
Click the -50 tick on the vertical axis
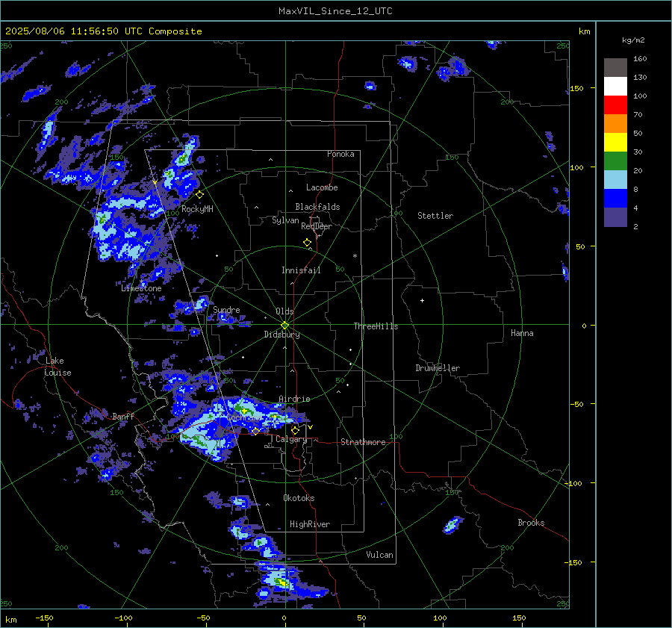[x=577, y=404]
